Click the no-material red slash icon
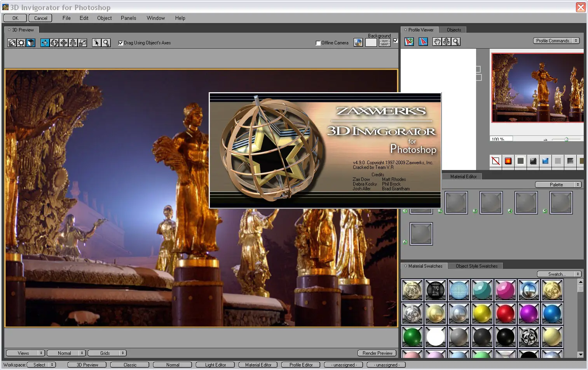 [496, 161]
